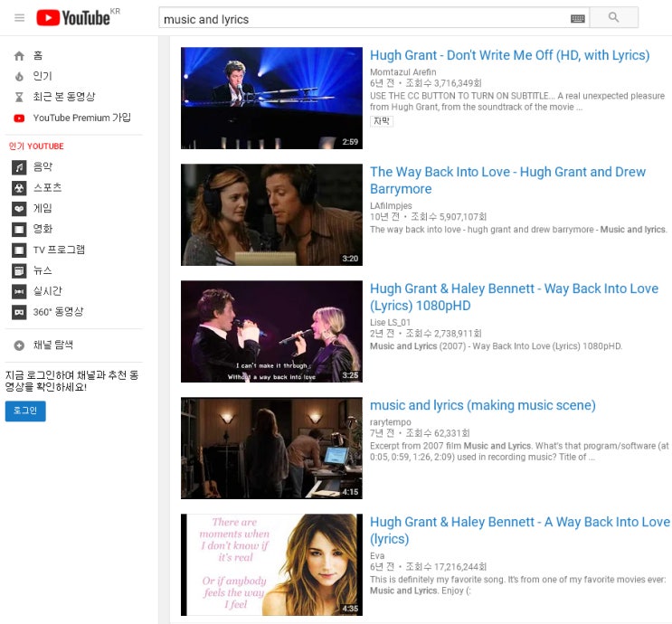Click the plus icon for 채널 탐색

click(19, 345)
